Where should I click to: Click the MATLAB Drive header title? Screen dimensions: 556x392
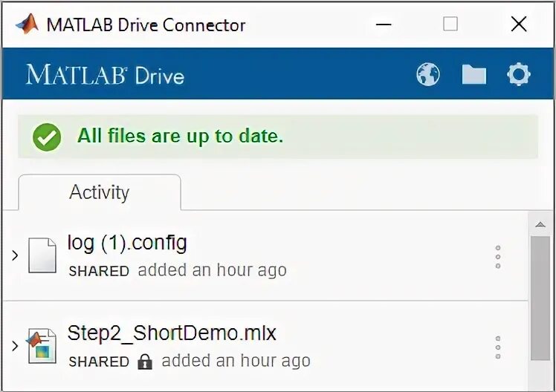point(105,75)
